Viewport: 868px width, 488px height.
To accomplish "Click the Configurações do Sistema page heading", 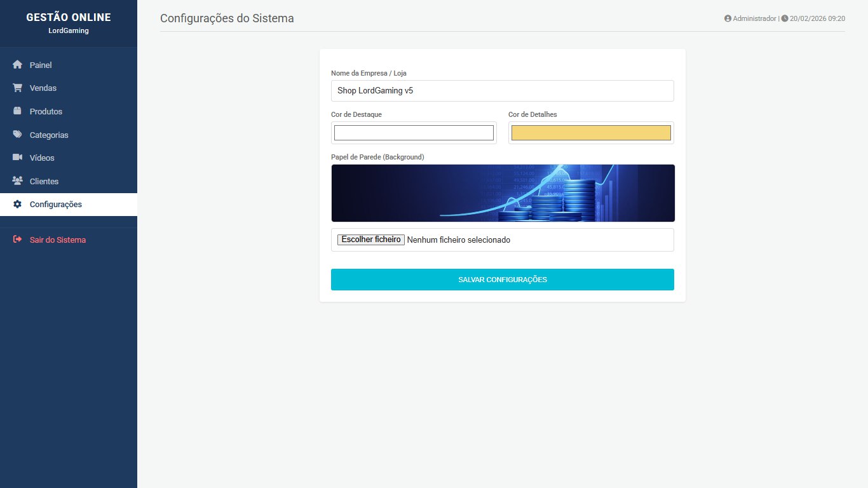I will coord(227,18).
